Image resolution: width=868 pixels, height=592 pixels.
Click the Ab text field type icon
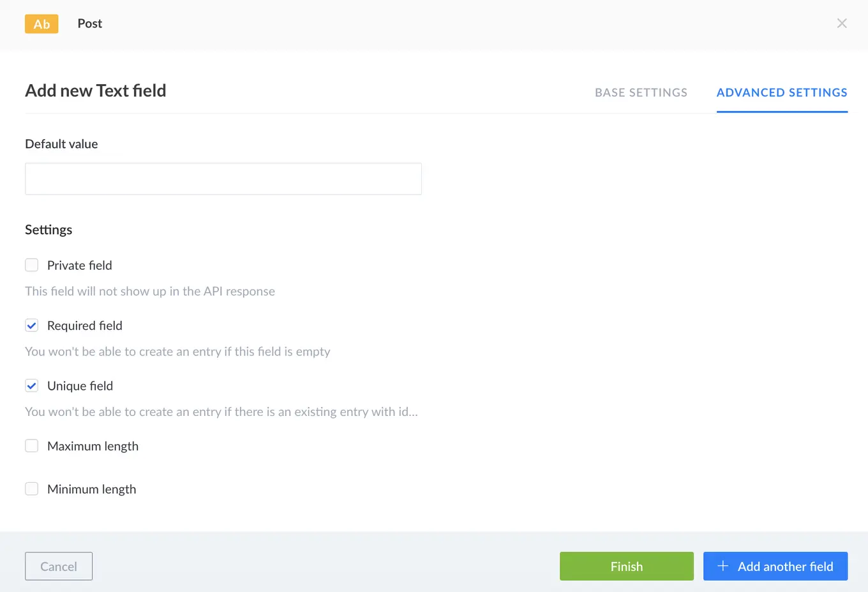point(41,24)
